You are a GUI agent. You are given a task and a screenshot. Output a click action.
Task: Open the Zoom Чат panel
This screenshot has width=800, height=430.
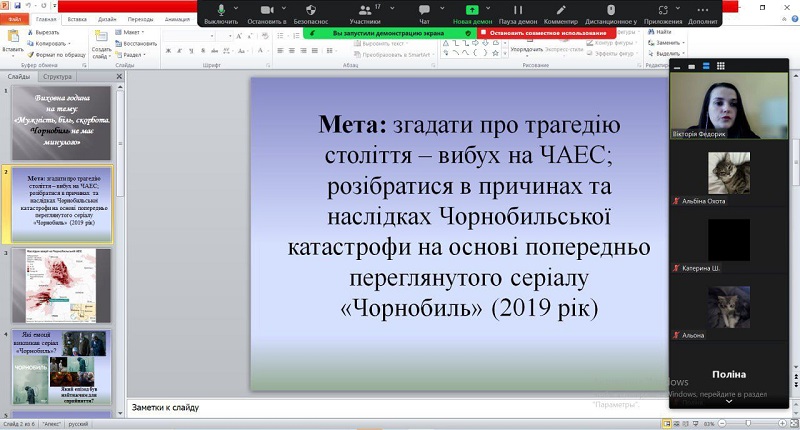click(x=424, y=10)
